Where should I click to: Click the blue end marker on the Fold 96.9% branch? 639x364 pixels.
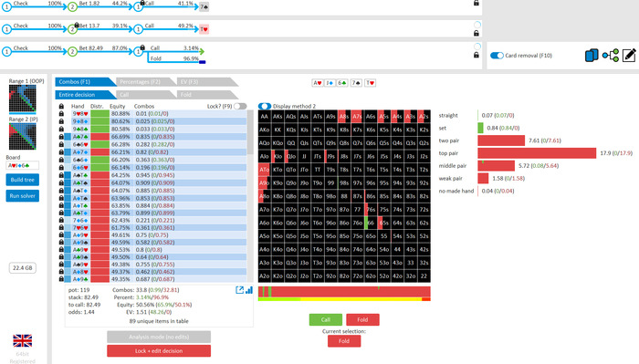coord(202,62)
